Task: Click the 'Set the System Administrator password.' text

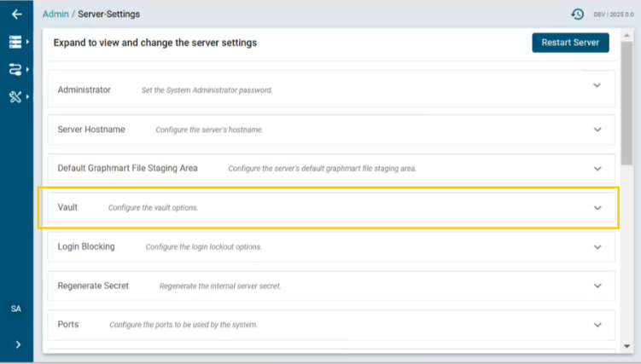Action: (x=207, y=90)
